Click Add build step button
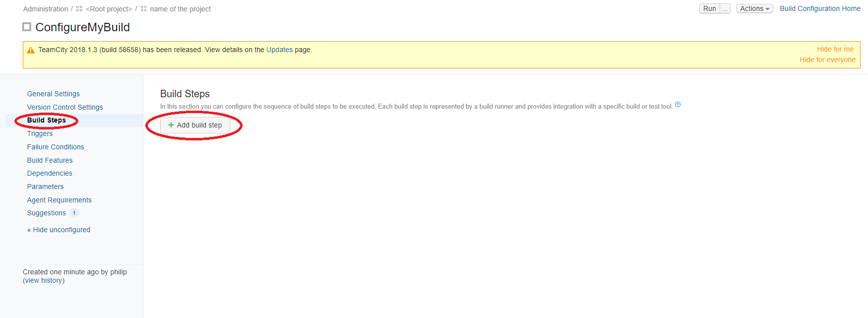The width and height of the screenshot is (868, 318). pos(195,125)
